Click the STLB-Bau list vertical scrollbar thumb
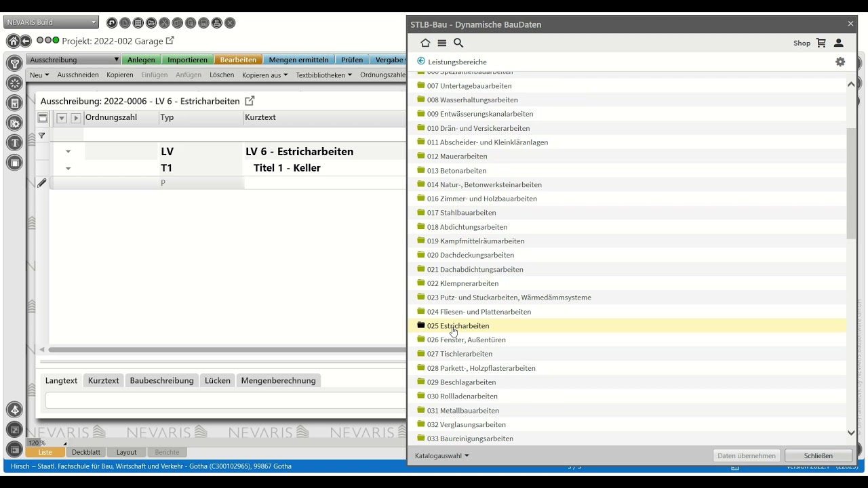Viewport: 868px width, 488px height. click(x=851, y=183)
